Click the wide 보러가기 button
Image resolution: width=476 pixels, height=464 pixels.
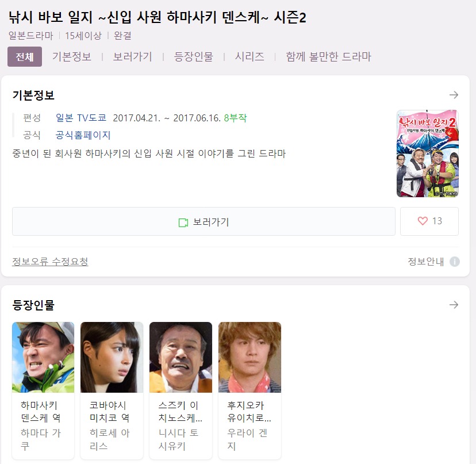[x=204, y=221]
